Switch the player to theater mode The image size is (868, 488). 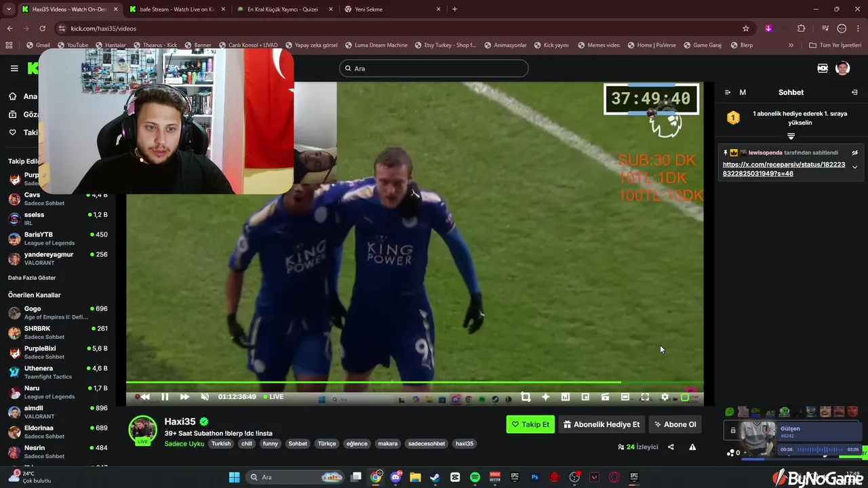click(x=625, y=397)
